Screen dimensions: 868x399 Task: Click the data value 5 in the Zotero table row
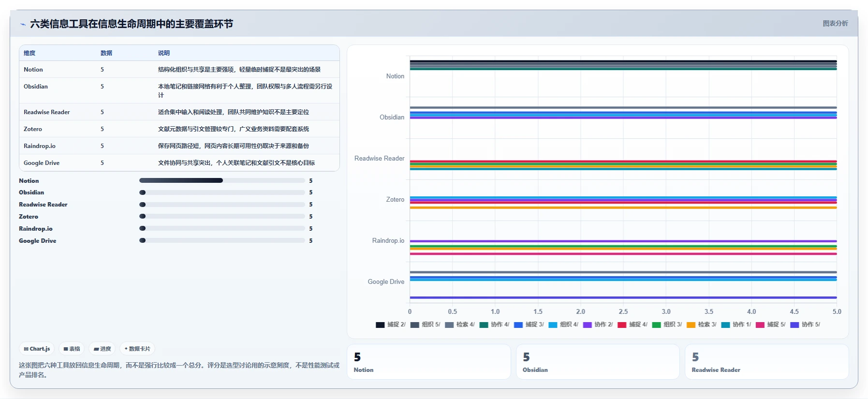click(x=102, y=129)
